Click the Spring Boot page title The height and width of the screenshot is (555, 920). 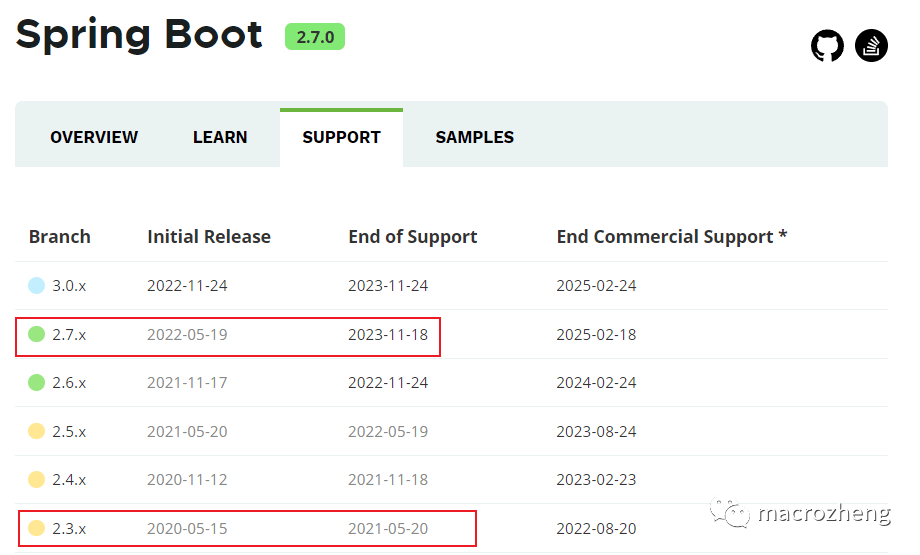(x=139, y=35)
